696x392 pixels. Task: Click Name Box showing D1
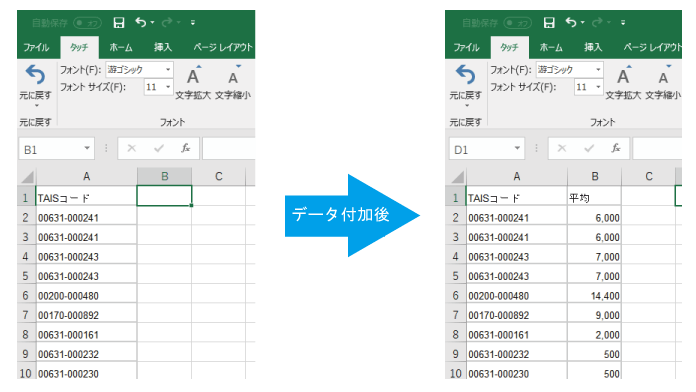487,149
